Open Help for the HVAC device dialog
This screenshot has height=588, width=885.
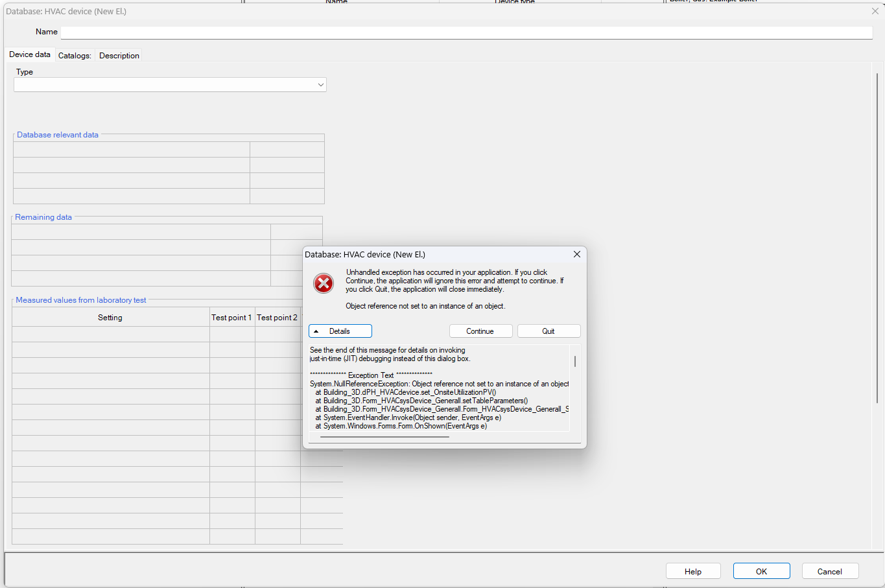coord(692,570)
